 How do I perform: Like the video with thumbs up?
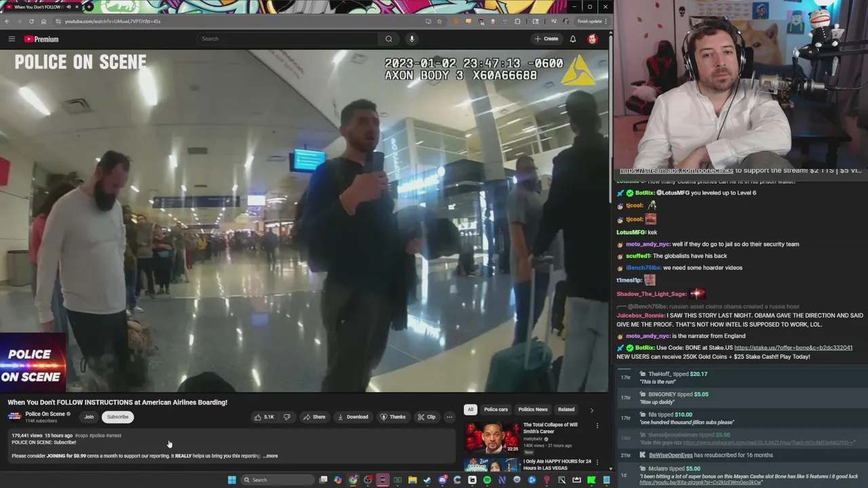(x=264, y=417)
